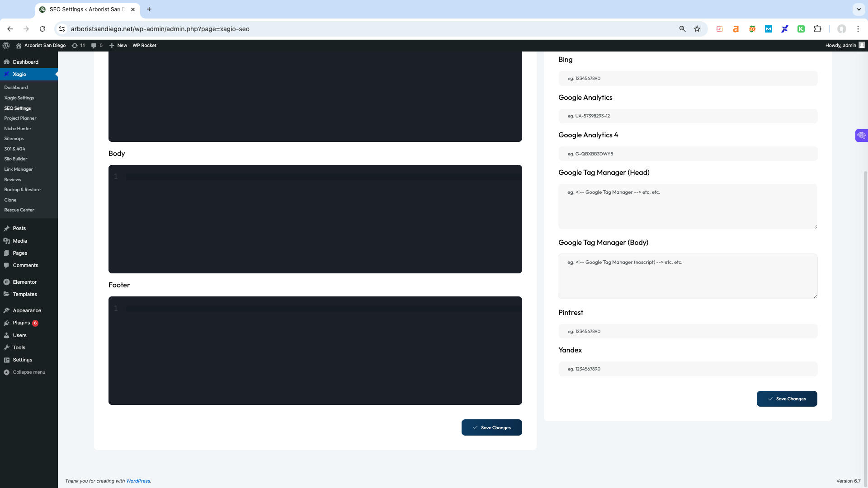Screen dimensions: 868x488
Task: Open the Tools menu
Action: tap(19, 347)
